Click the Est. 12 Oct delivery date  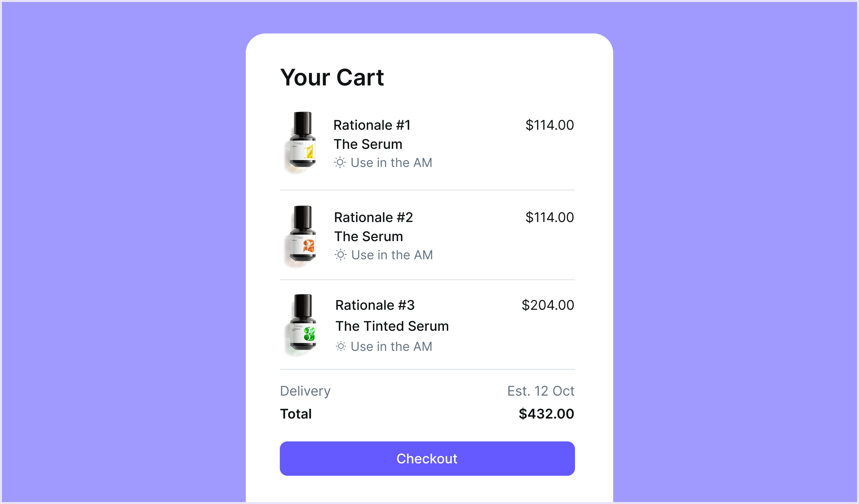click(540, 391)
